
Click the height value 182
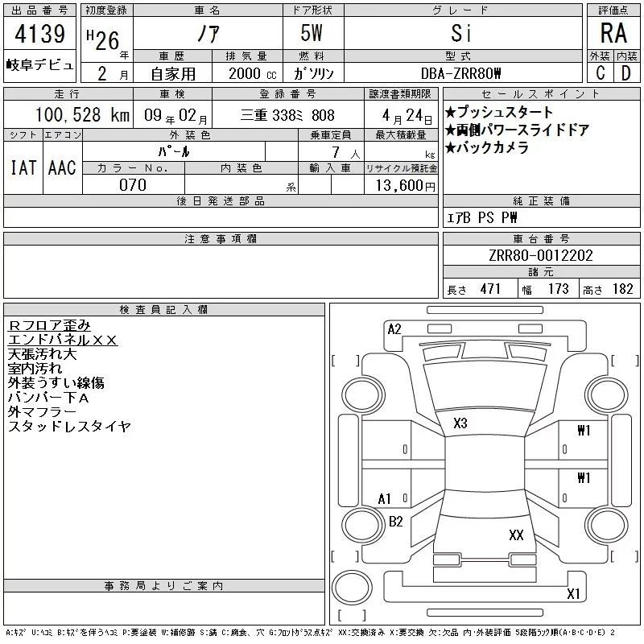click(x=622, y=289)
